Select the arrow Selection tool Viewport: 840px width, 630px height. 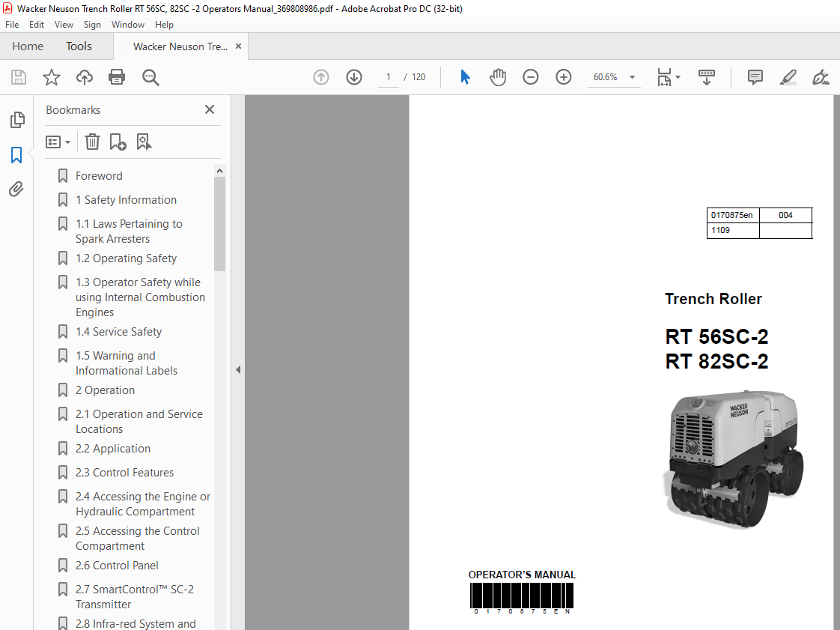465,77
